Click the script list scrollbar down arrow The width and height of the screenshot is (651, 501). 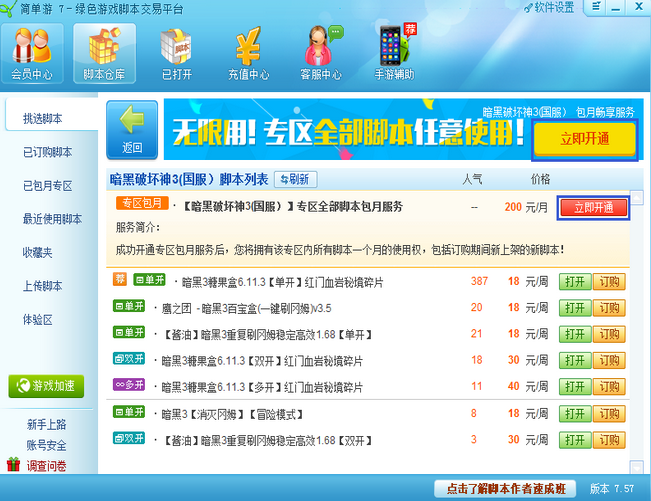(637, 466)
